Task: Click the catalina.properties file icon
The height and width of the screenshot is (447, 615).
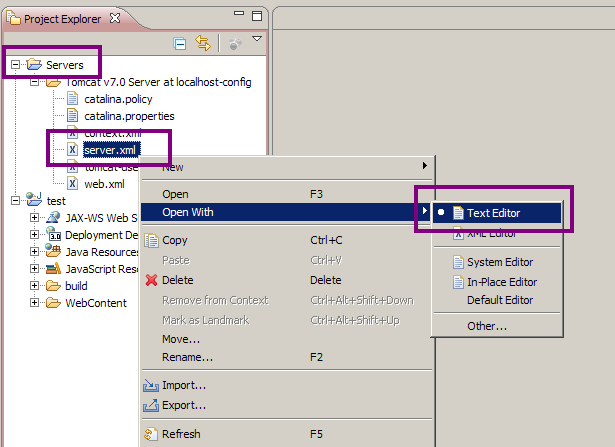Action: click(x=73, y=116)
